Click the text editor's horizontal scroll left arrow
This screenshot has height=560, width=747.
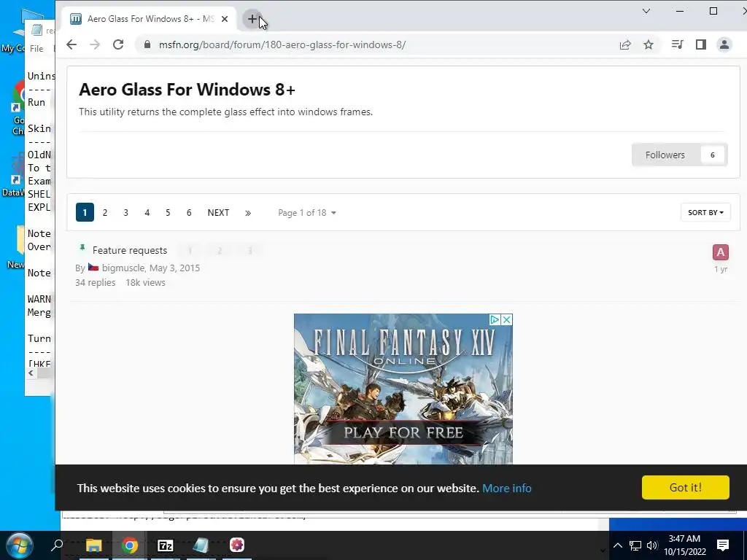coord(31,373)
